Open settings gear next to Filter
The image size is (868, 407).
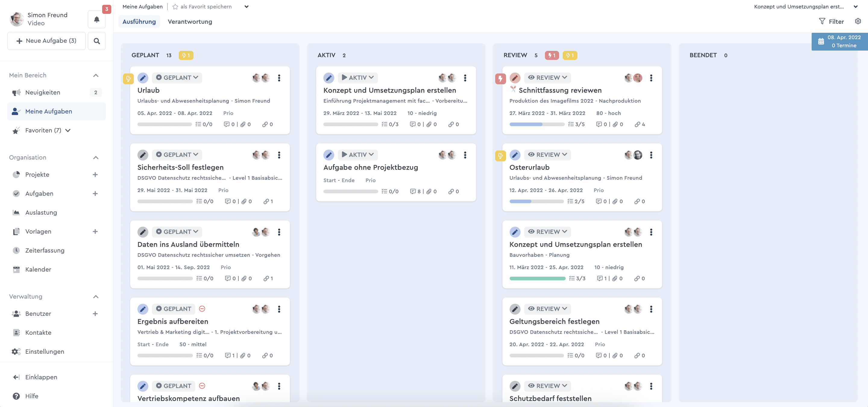tap(858, 21)
